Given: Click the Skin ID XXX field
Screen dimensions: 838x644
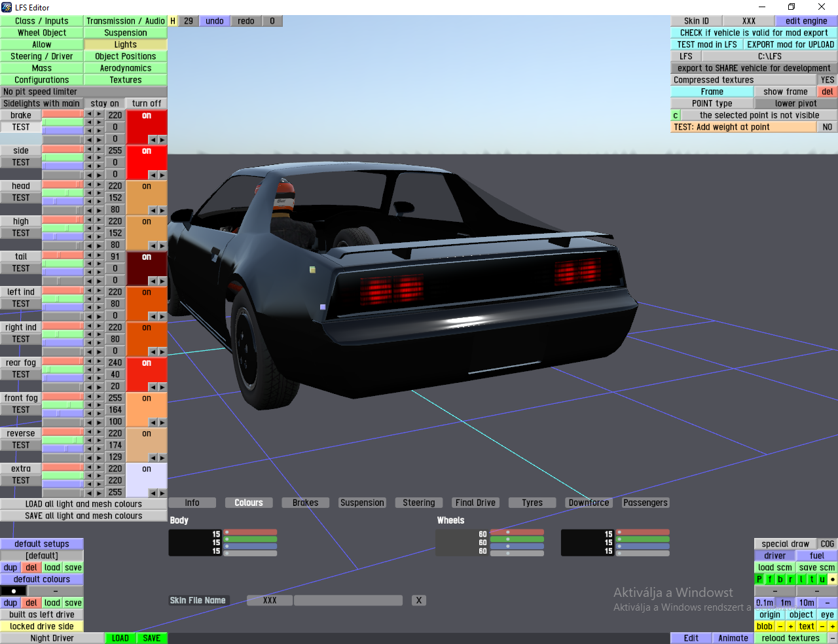Looking at the screenshot, I should tap(749, 21).
